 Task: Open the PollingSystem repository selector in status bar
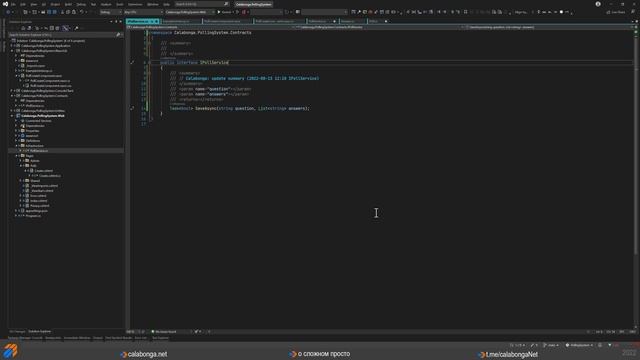click(x=579, y=345)
